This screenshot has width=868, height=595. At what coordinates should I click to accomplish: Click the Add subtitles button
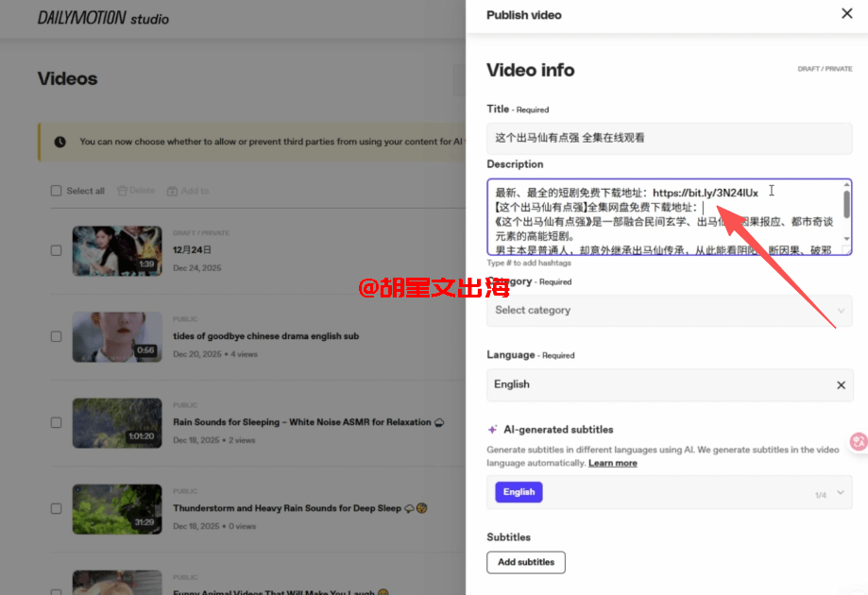tap(526, 562)
